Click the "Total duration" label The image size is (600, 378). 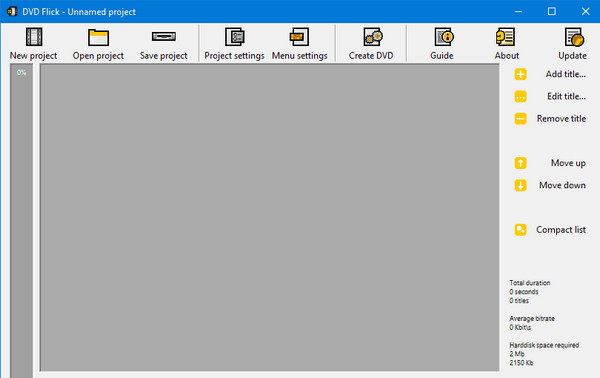click(530, 283)
